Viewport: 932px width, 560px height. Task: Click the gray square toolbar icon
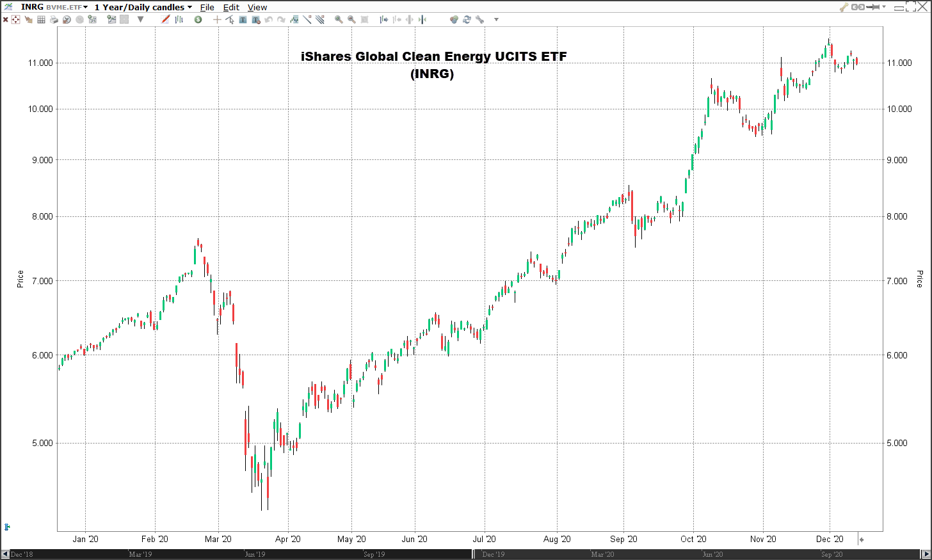click(x=124, y=20)
